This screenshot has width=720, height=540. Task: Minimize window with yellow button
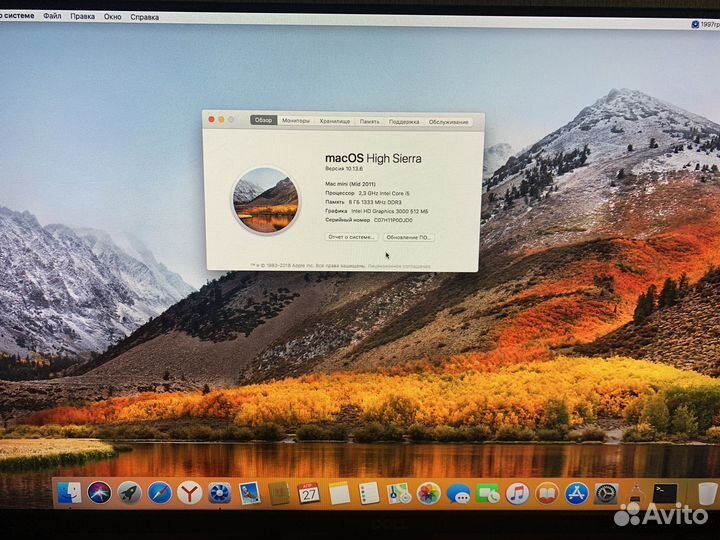(221, 119)
